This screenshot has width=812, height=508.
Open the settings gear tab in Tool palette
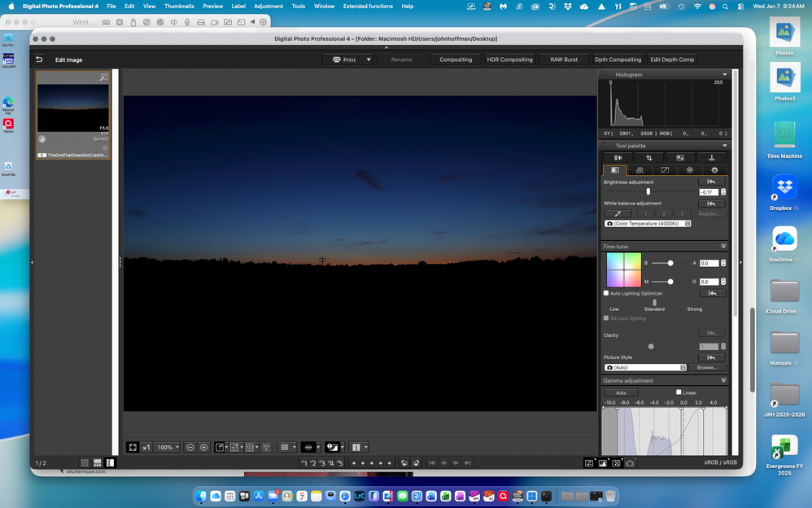[x=714, y=170]
